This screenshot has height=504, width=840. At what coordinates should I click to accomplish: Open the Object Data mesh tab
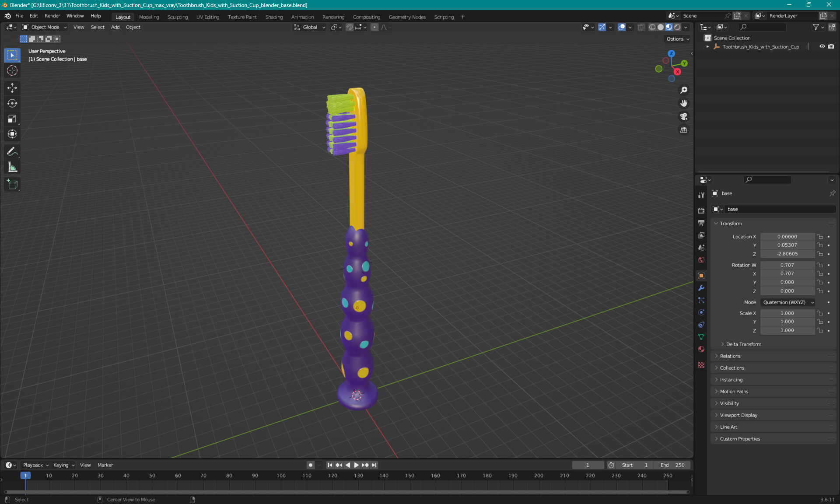[x=701, y=337]
